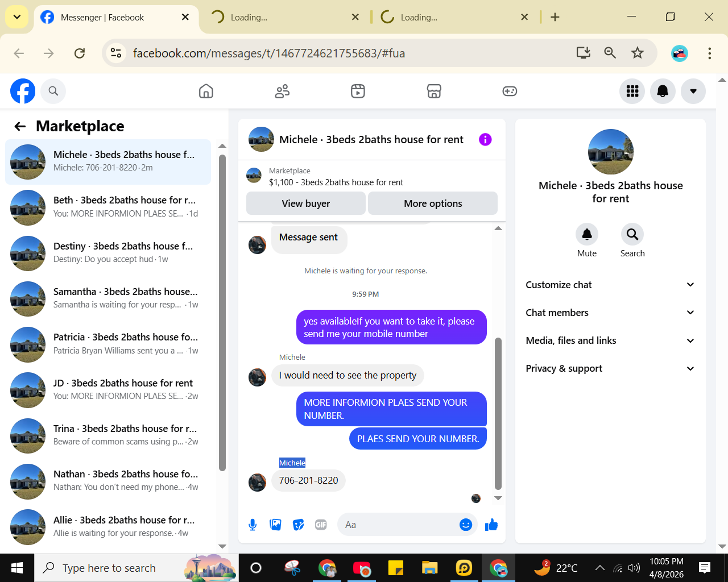Click the 'PLAES SEND YOUR NUMBER.' message

[x=418, y=439]
